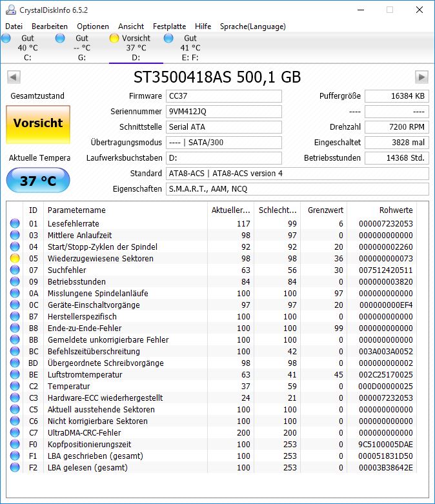Open the Optionen menu
The width and height of the screenshot is (435, 504).
92,26
